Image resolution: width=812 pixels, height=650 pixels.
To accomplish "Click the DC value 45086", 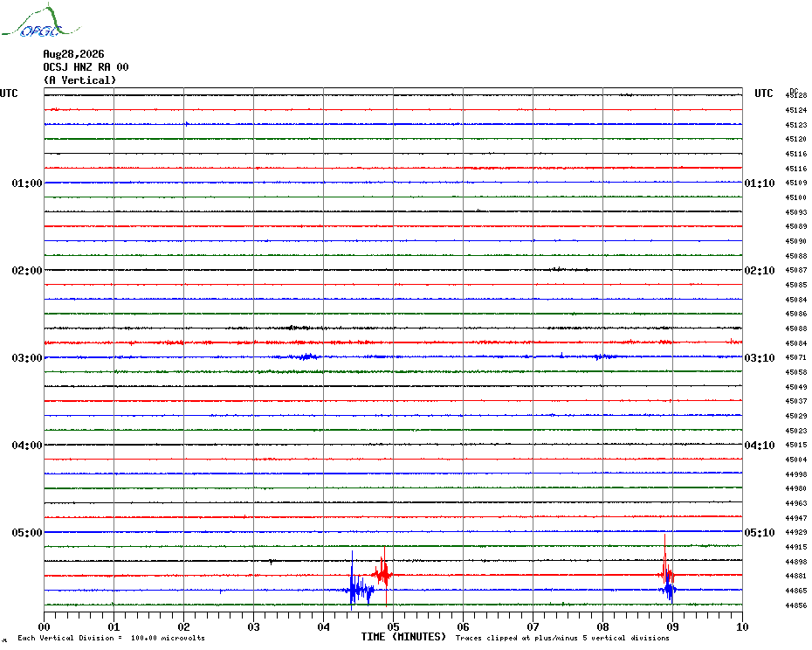I will 796,314.
